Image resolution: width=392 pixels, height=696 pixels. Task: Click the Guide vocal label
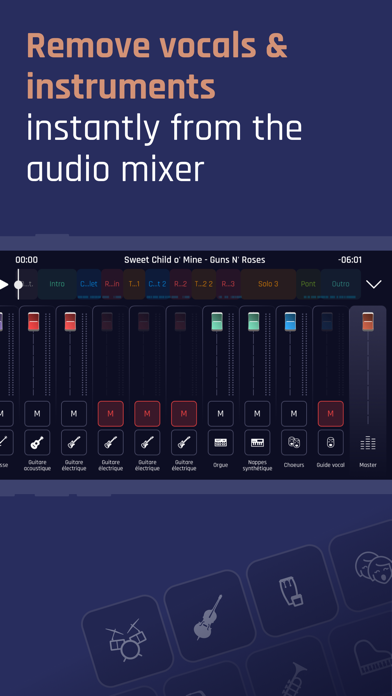pos(330,465)
